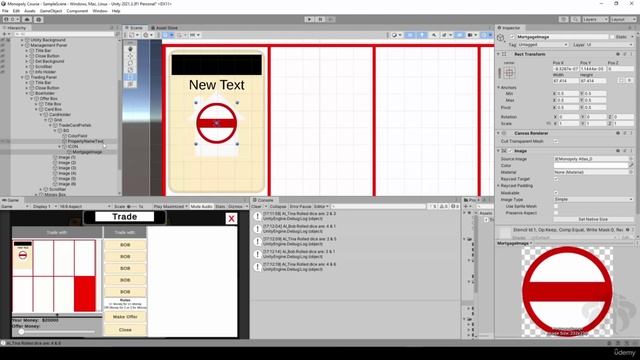Open the Source Image object picker
The image size is (640, 360).
click(631, 159)
